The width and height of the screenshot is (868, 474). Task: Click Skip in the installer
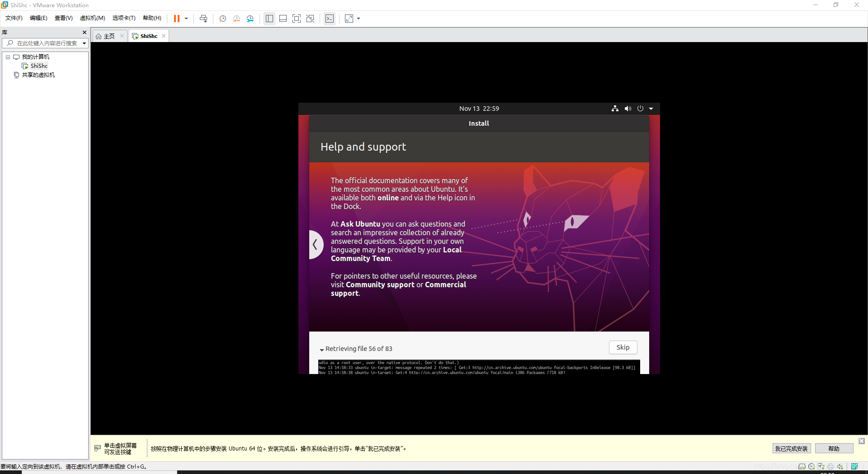(623, 347)
